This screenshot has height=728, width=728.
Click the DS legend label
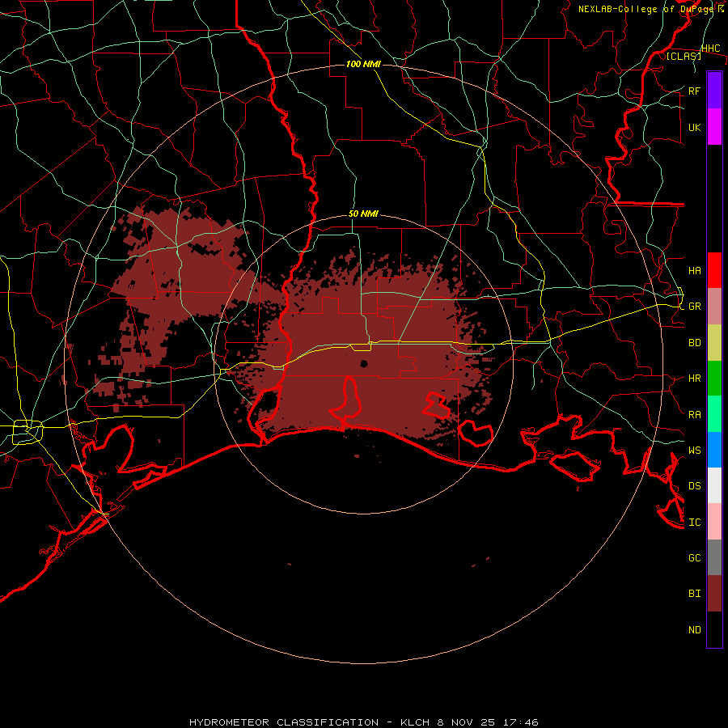694,486
